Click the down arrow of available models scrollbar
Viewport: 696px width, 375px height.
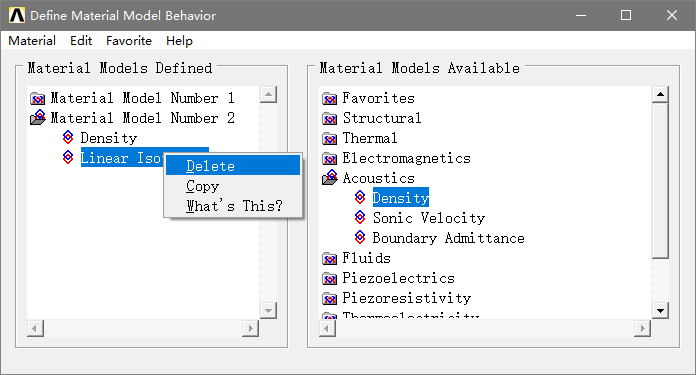[660, 310]
